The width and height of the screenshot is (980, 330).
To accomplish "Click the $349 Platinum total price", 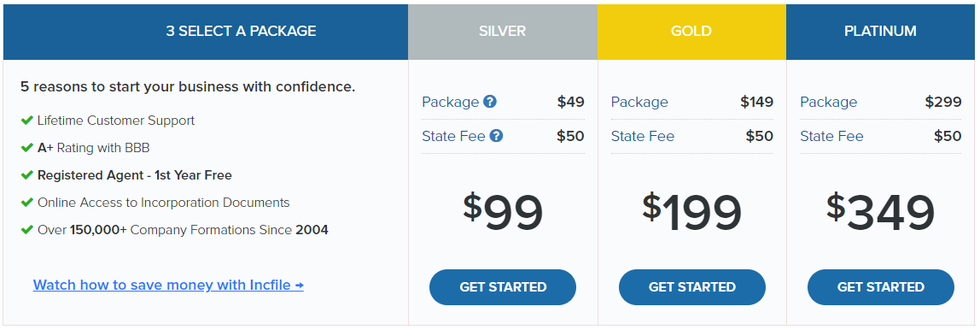I will [881, 212].
